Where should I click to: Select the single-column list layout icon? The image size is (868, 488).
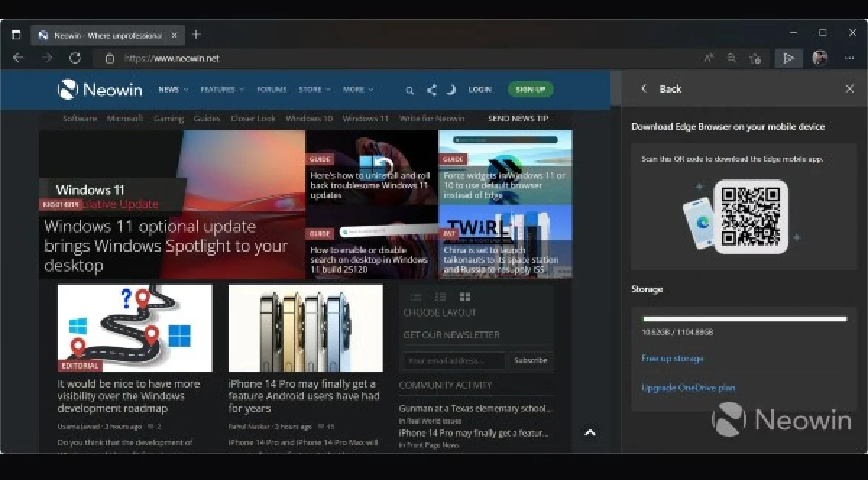416,297
